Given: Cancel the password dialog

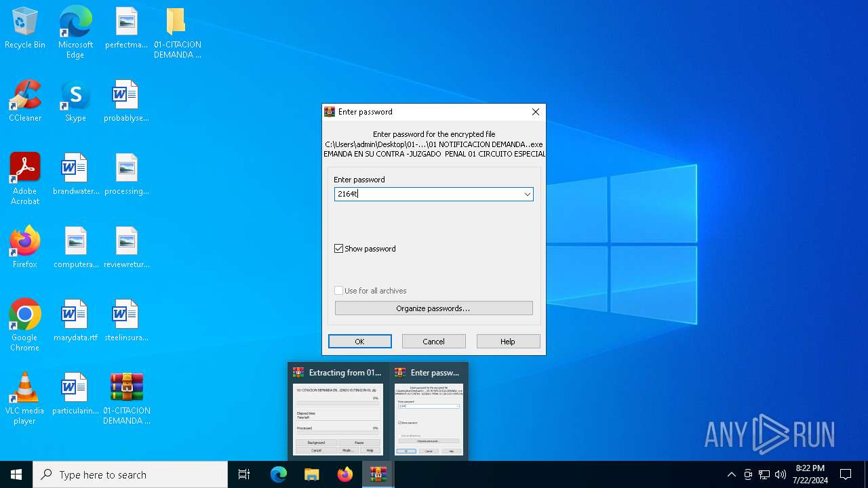Looking at the screenshot, I should coord(434,342).
